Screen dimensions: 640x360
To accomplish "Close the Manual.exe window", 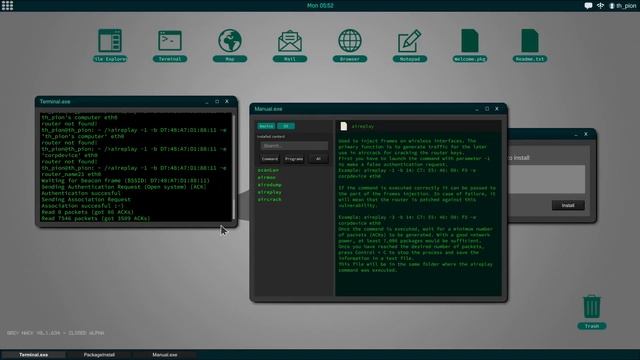I will [497, 109].
